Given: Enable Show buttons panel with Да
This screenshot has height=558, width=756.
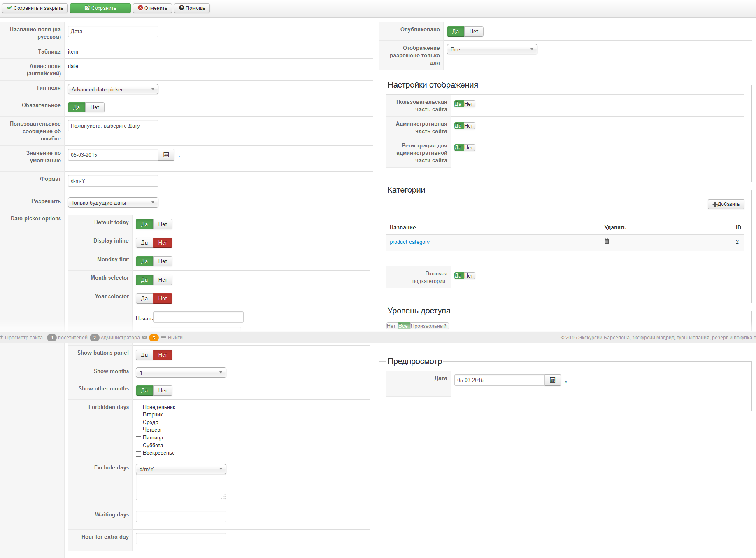Looking at the screenshot, I should (144, 355).
